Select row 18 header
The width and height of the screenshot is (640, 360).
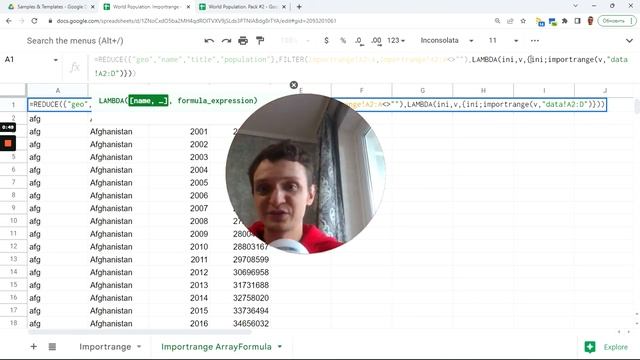click(13, 323)
